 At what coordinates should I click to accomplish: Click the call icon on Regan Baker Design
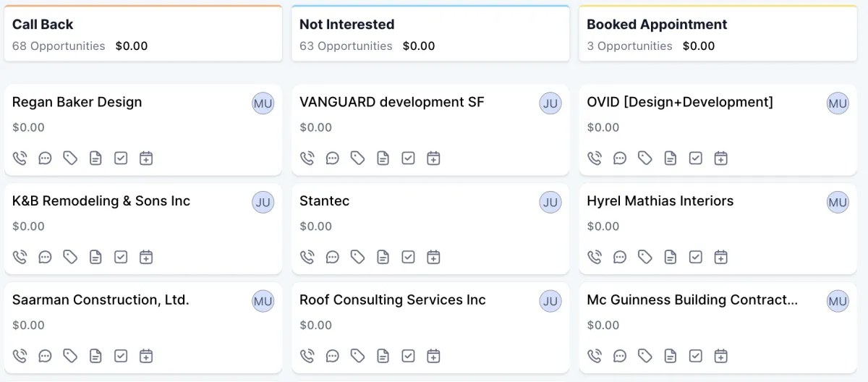[x=20, y=158]
